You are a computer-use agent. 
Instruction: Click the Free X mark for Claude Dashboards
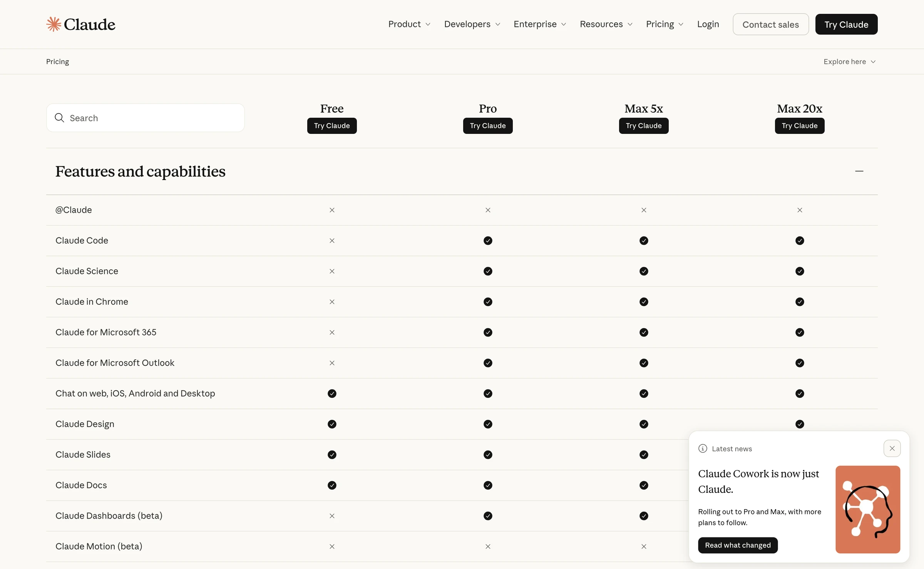332,516
